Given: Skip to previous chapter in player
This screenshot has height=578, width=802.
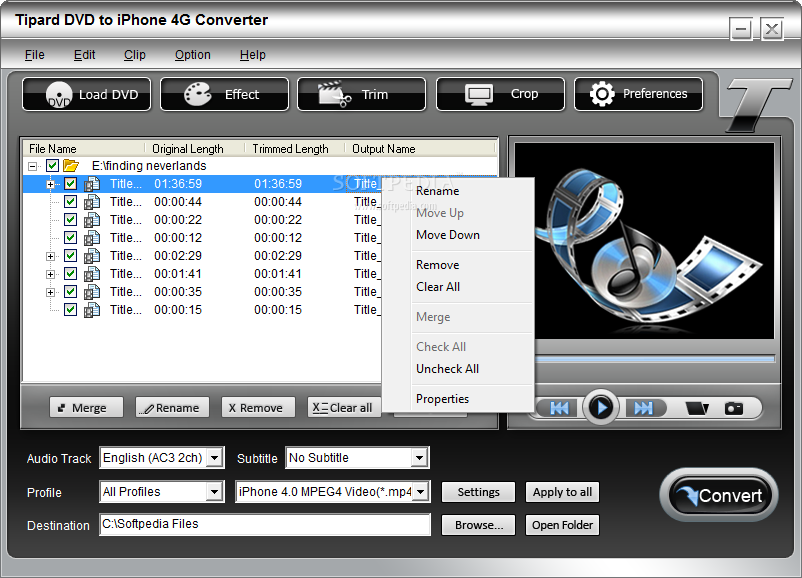Looking at the screenshot, I should tap(559, 408).
